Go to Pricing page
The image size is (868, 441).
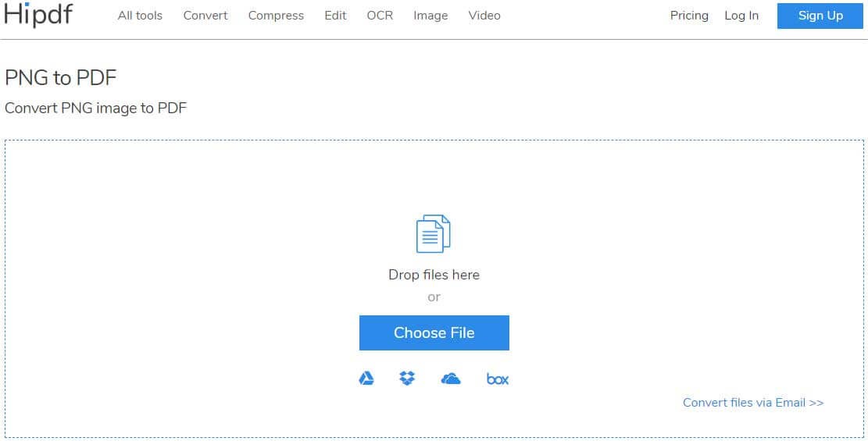(x=689, y=16)
